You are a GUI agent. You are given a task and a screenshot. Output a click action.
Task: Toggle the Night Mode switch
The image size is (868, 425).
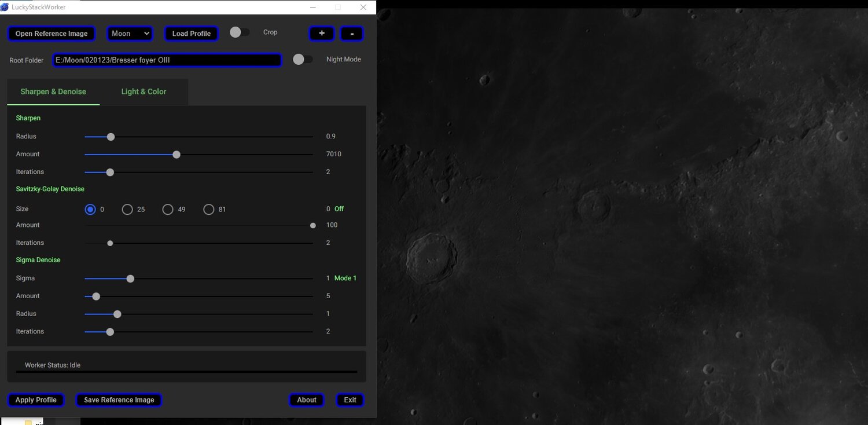[x=303, y=59]
